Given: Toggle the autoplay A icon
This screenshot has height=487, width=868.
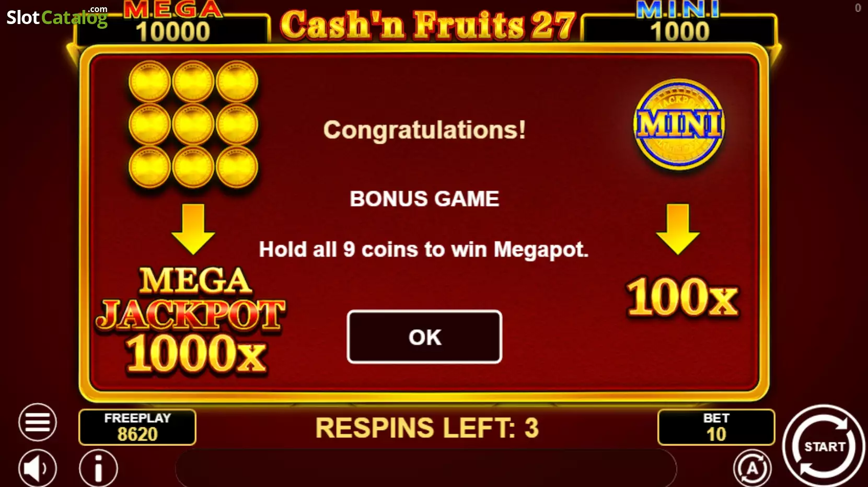Looking at the screenshot, I should [x=752, y=468].
